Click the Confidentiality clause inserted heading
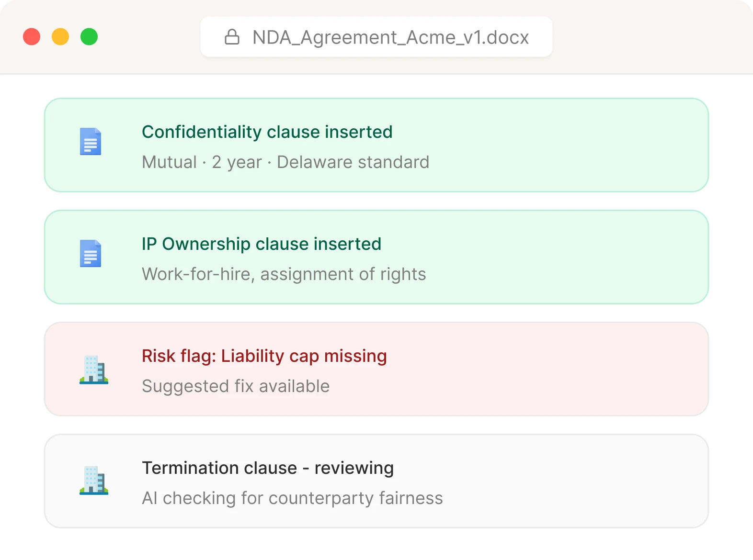 [267, 132]
